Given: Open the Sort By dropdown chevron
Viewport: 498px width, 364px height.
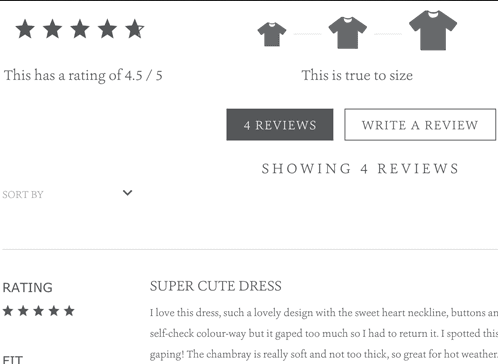Looking at the screenshot, I should [127, 193].
